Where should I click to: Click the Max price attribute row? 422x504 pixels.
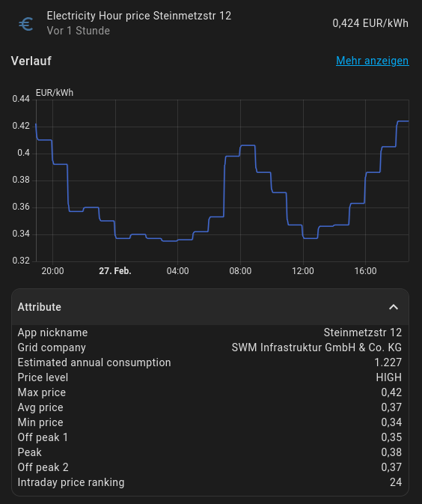(210, 392)
